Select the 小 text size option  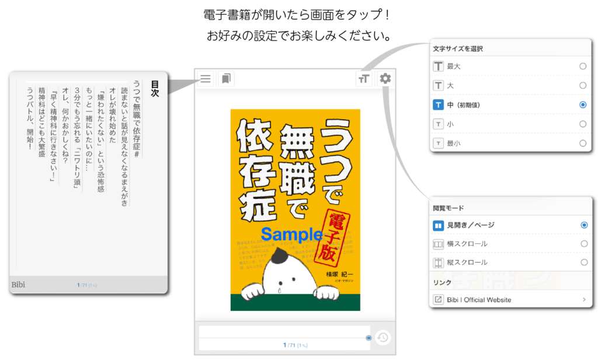pyautogui.click(x=582, y=124)
